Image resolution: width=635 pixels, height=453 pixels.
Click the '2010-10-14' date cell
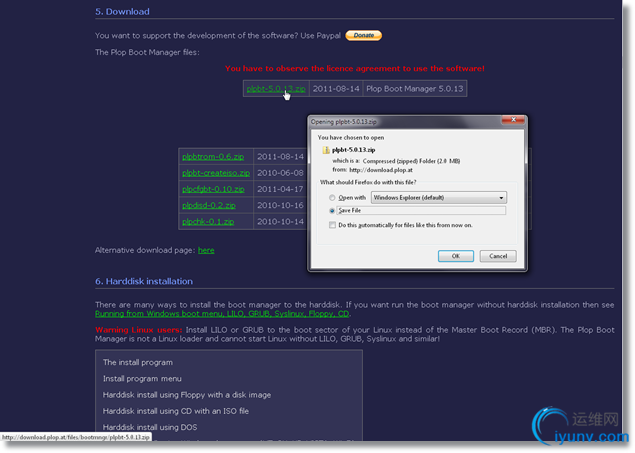coord(280,221)
